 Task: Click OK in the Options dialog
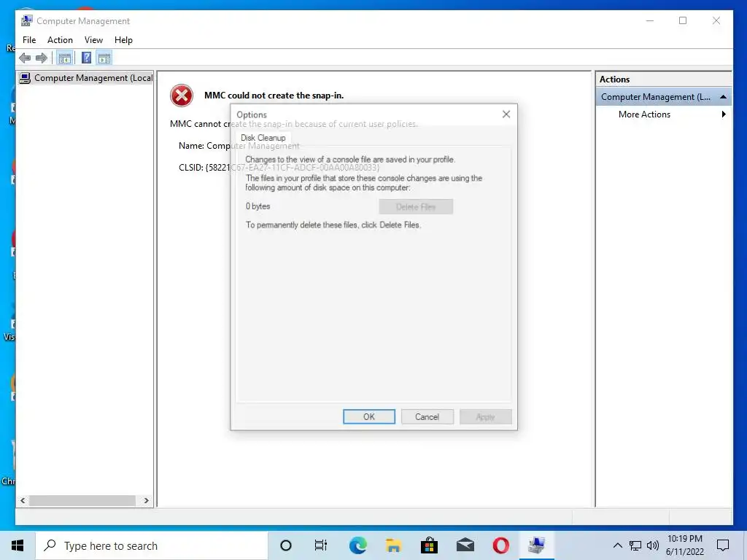368,416
